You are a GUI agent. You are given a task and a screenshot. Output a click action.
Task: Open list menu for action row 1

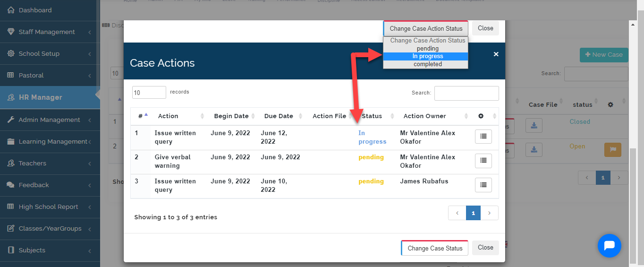pyautogui.click(x=483, y=137)
